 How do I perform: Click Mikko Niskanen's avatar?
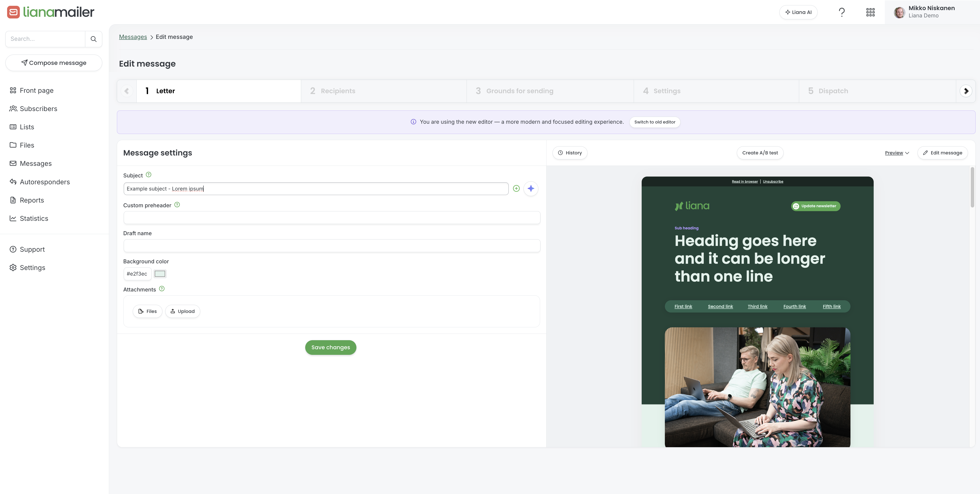(x=899, y=12)
